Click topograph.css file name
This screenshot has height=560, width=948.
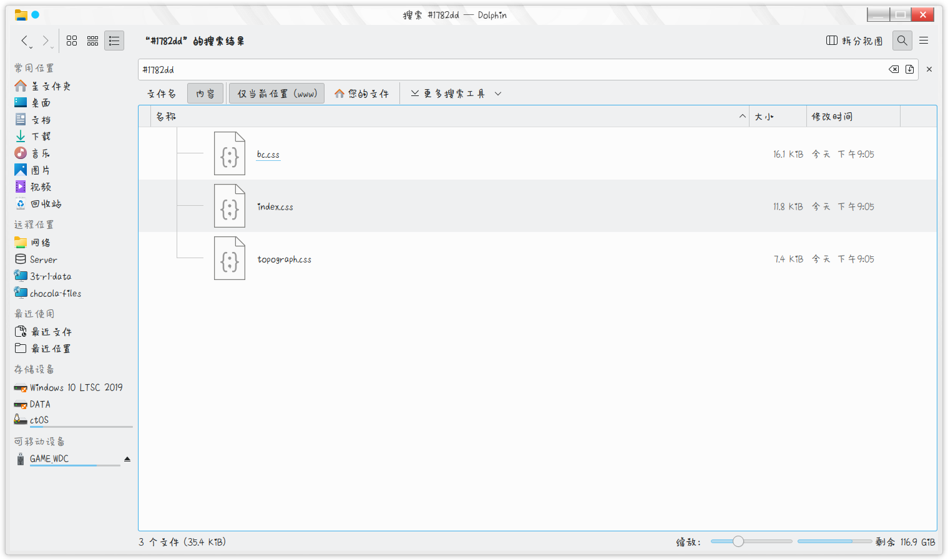tap(284, 259)
